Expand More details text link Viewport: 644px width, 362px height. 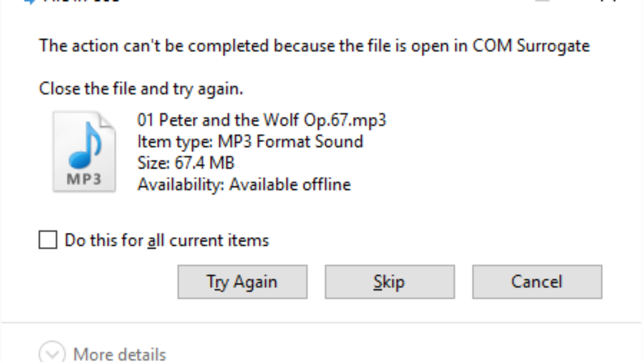tap(119, 354)
